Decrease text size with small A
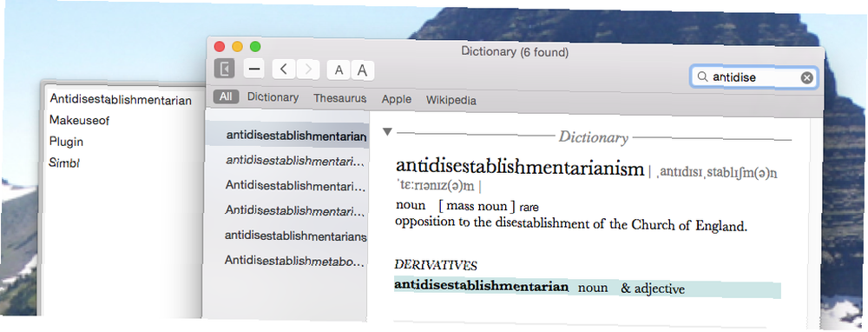 click(x=339, y=70)
